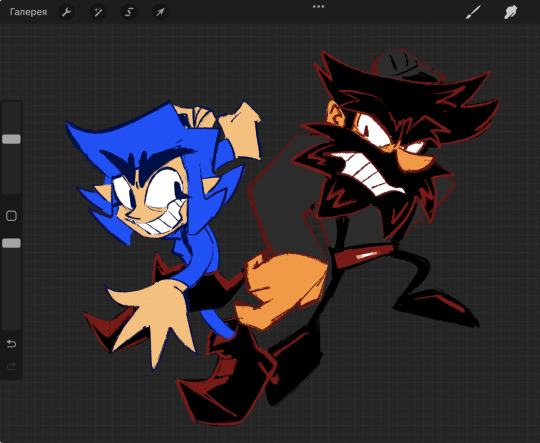Image resolution: width=540 pixels, height=443 pixels.
Task: Activate the Transform arrow tool
Action: tap(160, 12)
